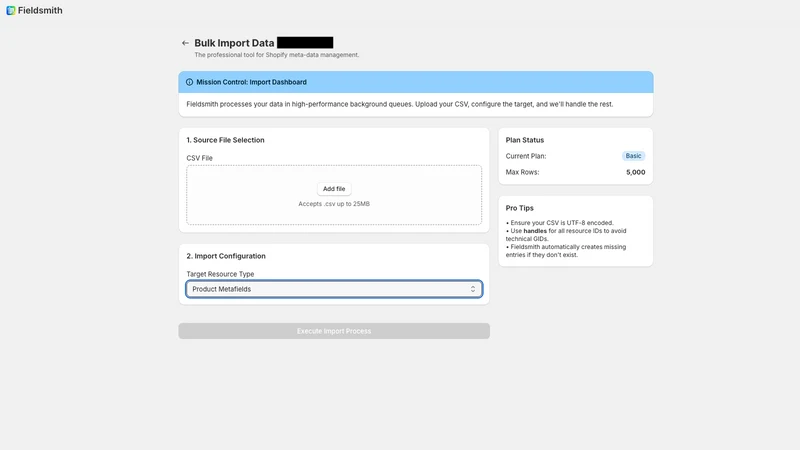The image size is (800, 450).
Task: Click the Plan Status heading
Action: click(524, 140)
